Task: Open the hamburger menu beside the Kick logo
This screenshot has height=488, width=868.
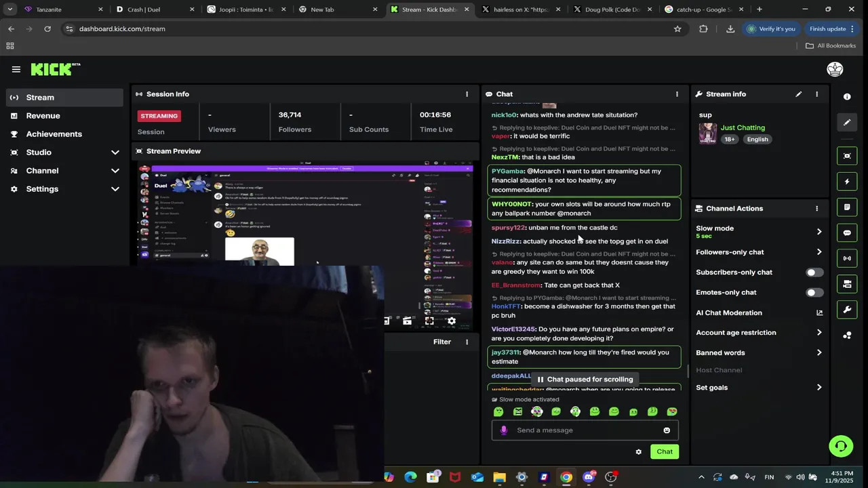Action: (16, 69)
